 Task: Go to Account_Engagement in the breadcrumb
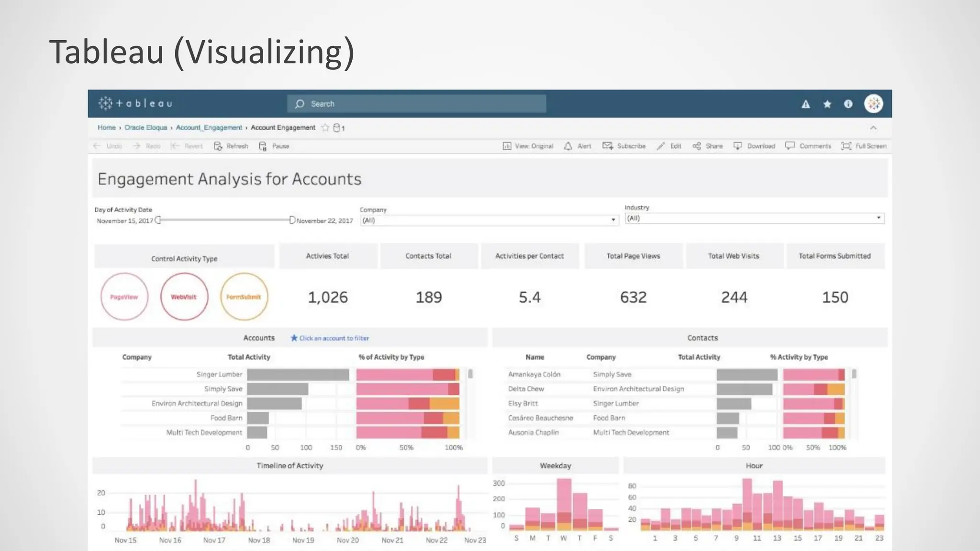pos(209,128)
